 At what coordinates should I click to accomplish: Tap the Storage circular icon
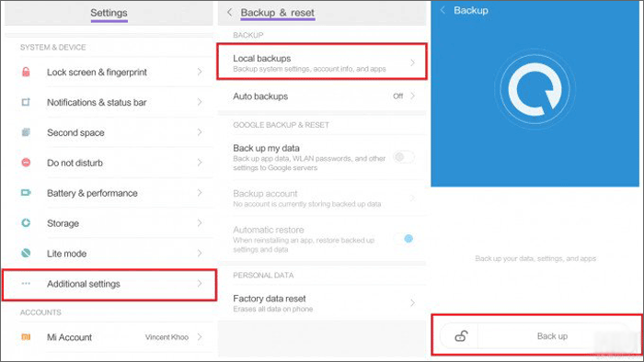tap(26, 223)
